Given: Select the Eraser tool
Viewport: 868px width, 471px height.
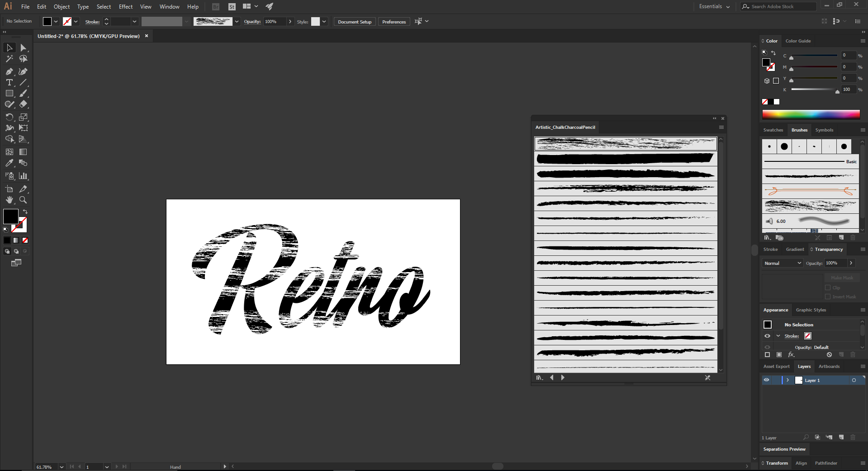Looking at the screenshot, I should (x=23, y=104).
